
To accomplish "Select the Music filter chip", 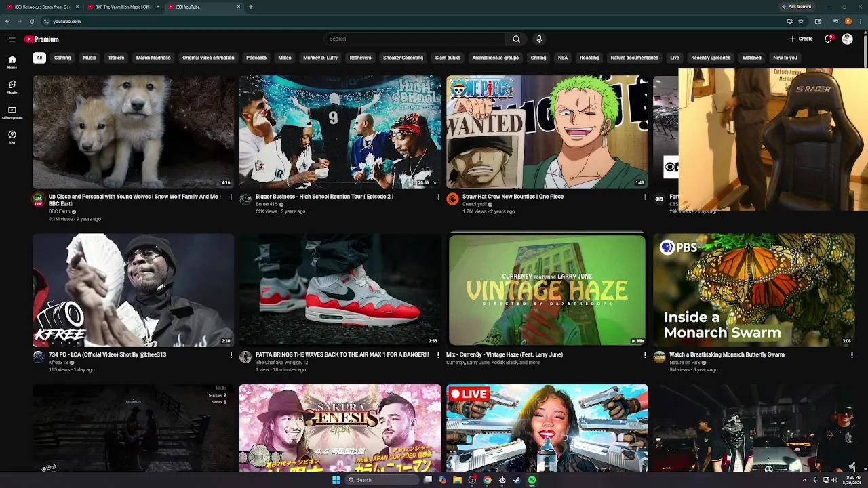I will click(x=90, y=58).
